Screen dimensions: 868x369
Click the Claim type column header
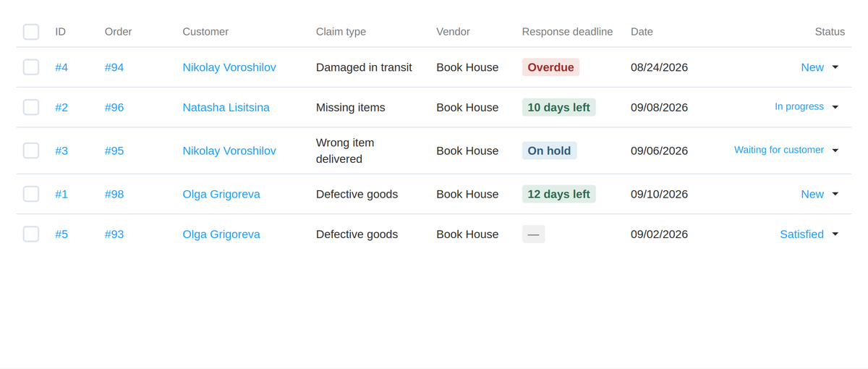click(x=341, y=32)
